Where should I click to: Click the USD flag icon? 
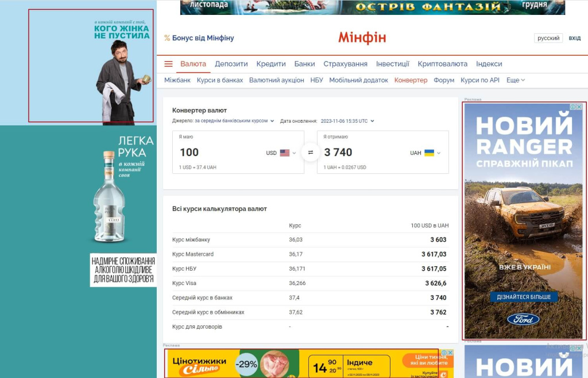pos(285,153)
